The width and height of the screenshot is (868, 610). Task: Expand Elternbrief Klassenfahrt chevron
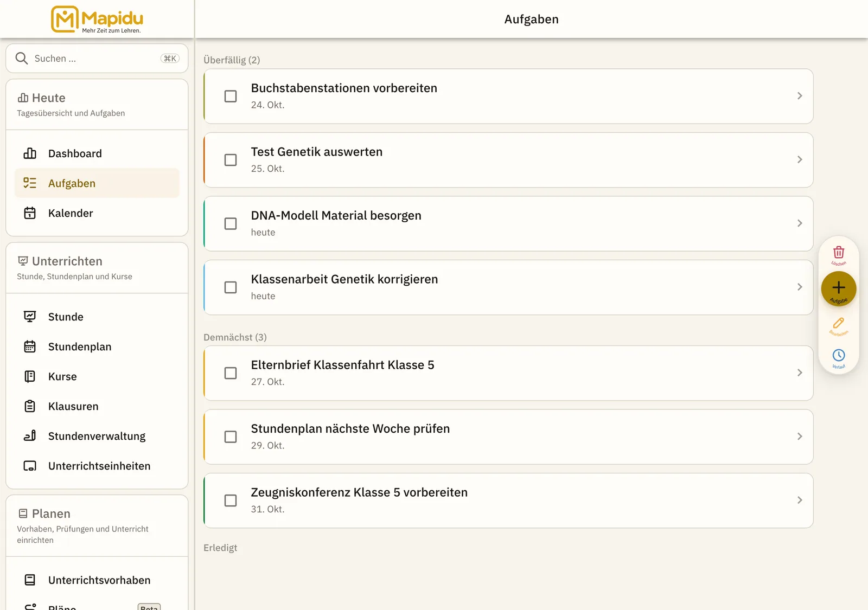(x=800, y=373)
